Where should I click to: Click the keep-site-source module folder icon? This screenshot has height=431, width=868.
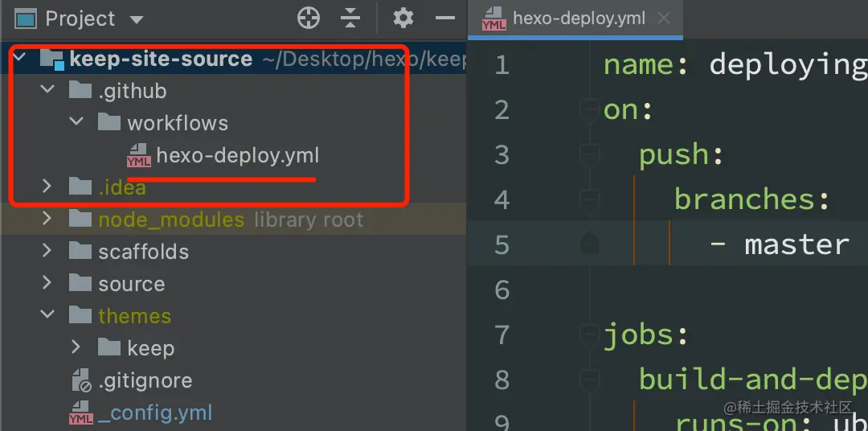click(x=54, y=59)
